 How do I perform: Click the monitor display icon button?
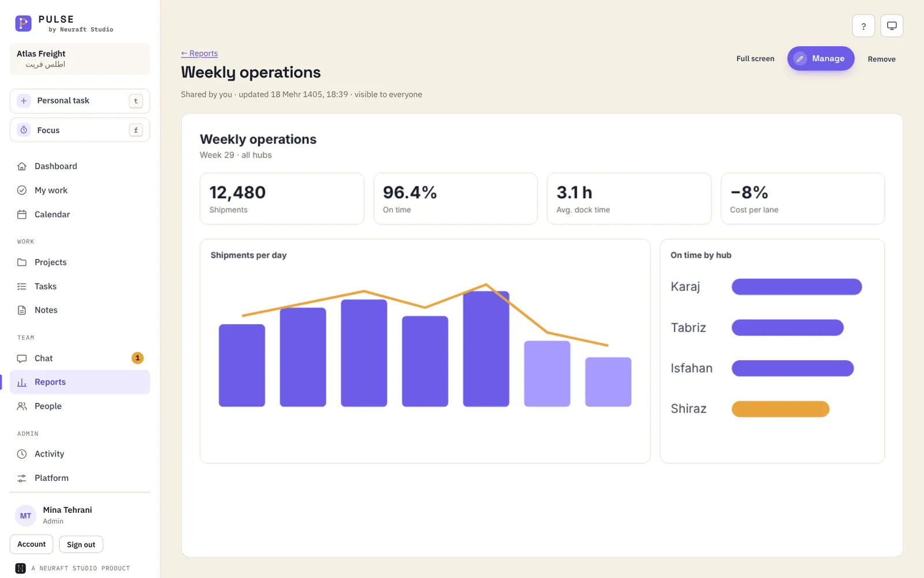[892, 26]
